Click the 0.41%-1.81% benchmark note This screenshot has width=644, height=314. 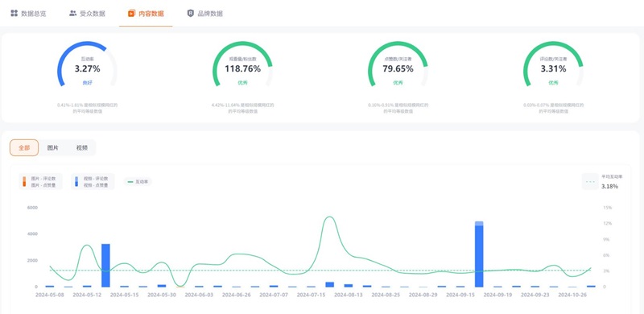[x=87, y=108]
